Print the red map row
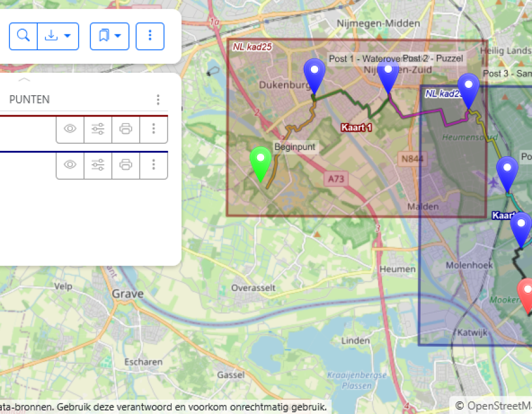The height and width of the screenshot is (414, 532). (125, 129)
